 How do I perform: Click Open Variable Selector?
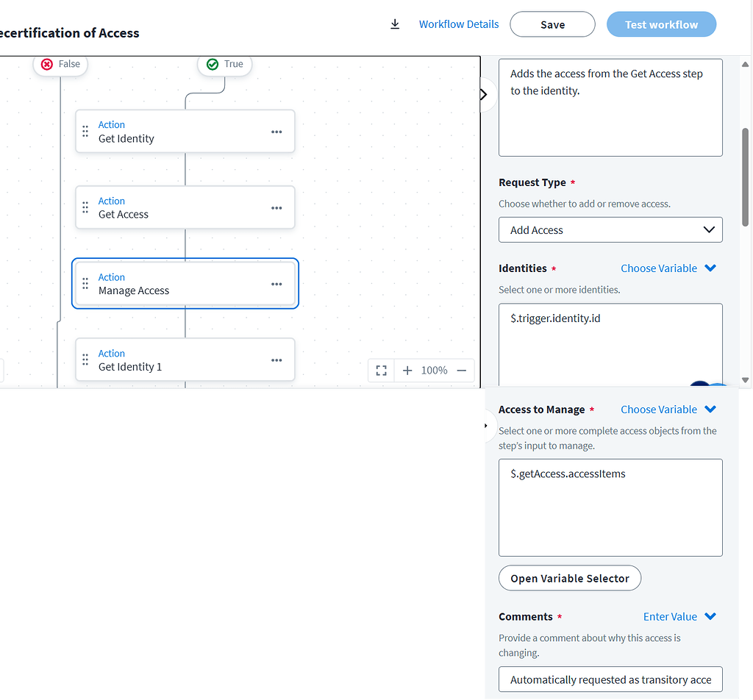coord(569,578)
